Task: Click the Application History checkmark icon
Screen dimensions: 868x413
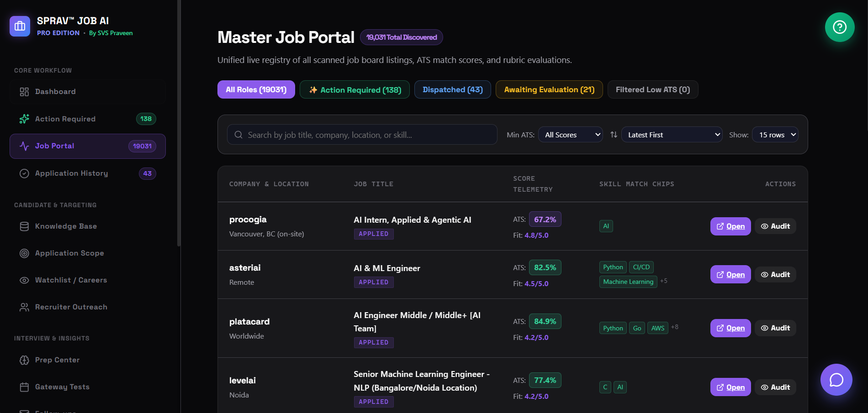Action: point(24,173)
